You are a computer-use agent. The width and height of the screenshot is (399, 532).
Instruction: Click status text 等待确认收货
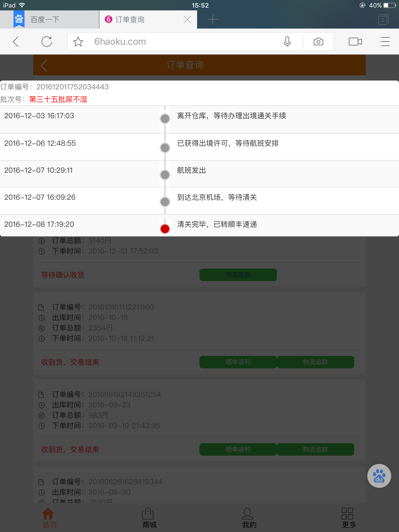[63, 275]
